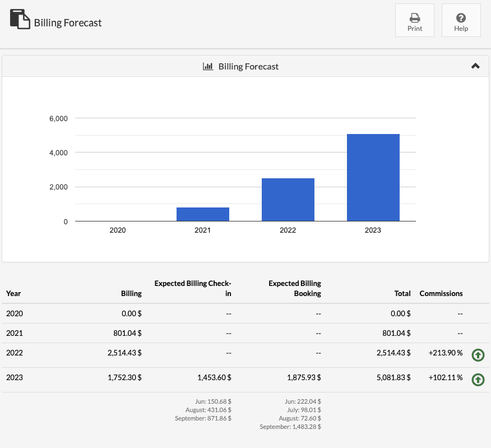Click the 4,000 axis label on chart
Image resolution: width=491 pixels, height=448 pixels.
[x=58, y=153]
